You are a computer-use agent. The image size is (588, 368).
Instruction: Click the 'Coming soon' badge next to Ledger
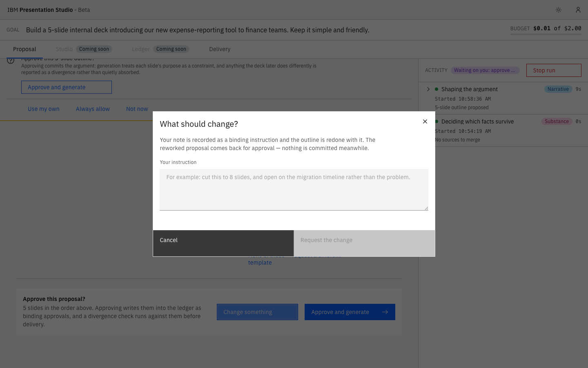pos(171,49)
